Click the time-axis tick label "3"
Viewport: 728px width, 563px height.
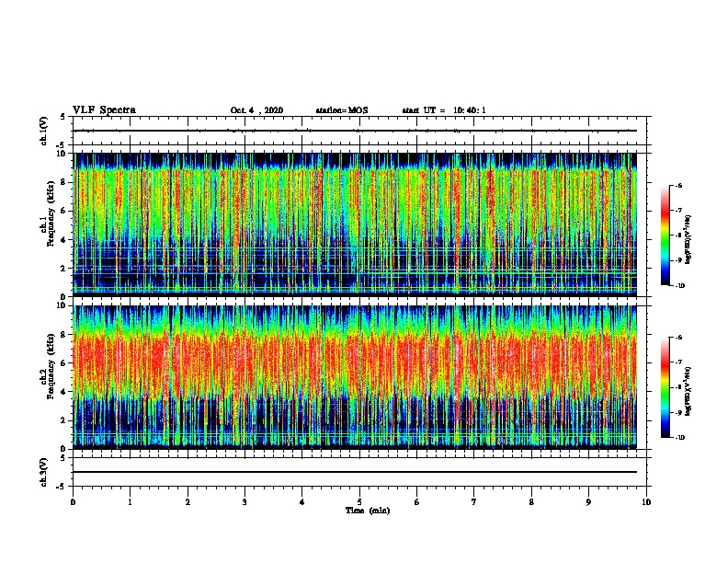point(245,502)
